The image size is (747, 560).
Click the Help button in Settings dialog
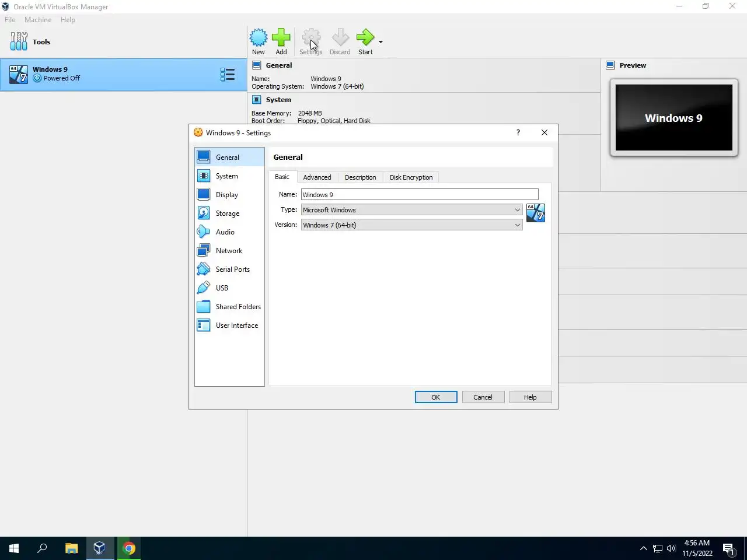coord(530,397)
